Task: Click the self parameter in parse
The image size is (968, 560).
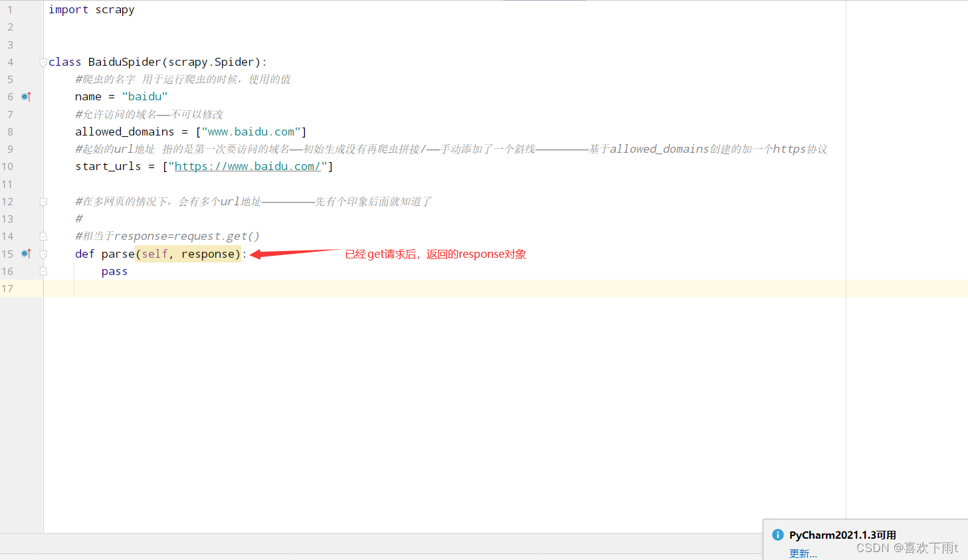Action: 155,254
